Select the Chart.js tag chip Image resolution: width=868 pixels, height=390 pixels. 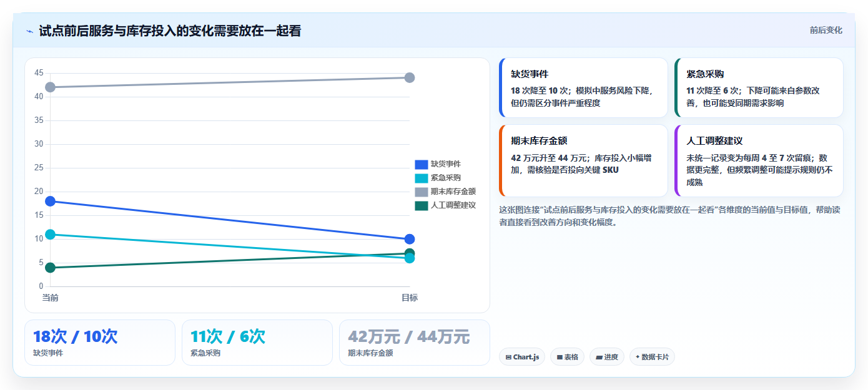click(522, 357)
